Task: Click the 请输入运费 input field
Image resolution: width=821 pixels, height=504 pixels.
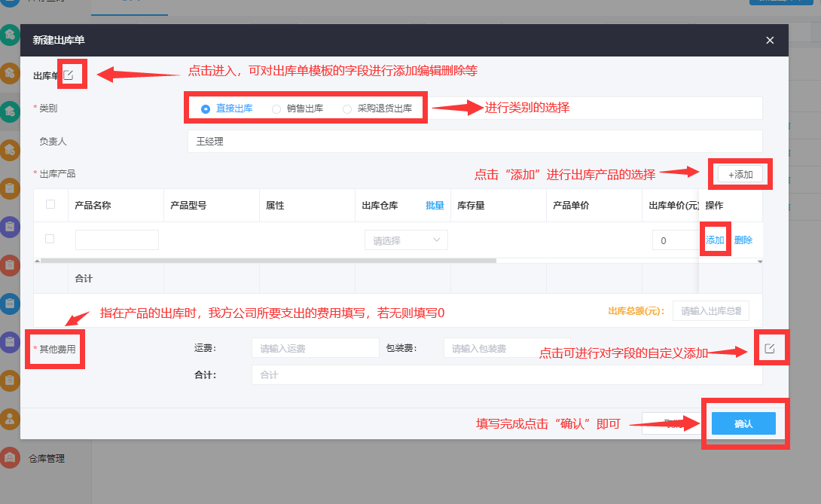Action: coord(315,348)
